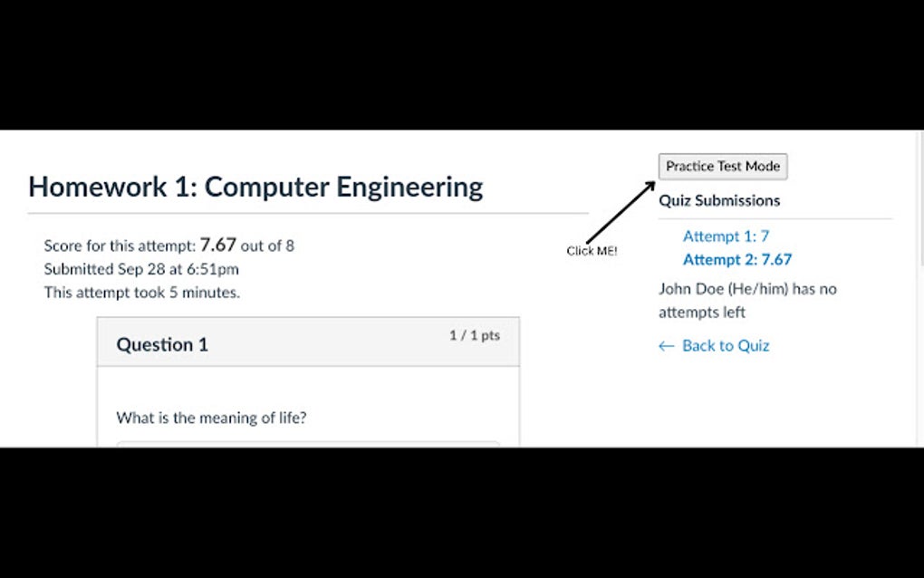Click the Click ME annotation text
Viewport: 924px width, 578px height.
point(592,251)
